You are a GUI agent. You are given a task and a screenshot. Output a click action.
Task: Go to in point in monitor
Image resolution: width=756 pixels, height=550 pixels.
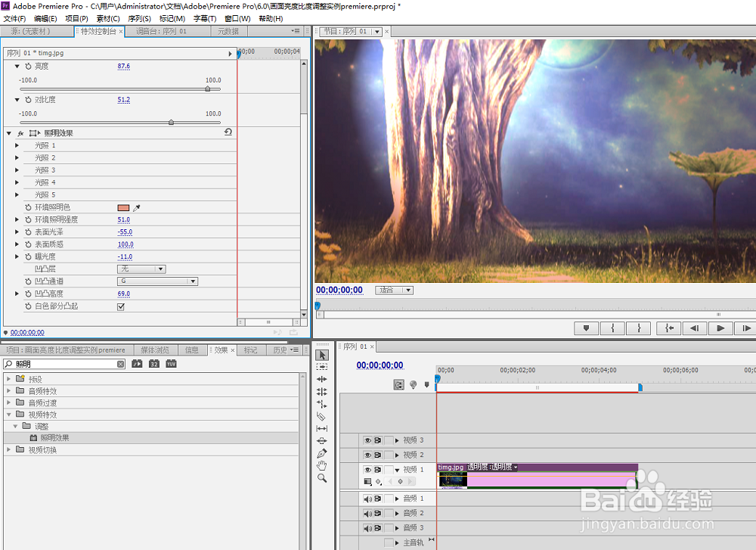tap(669, 328)
